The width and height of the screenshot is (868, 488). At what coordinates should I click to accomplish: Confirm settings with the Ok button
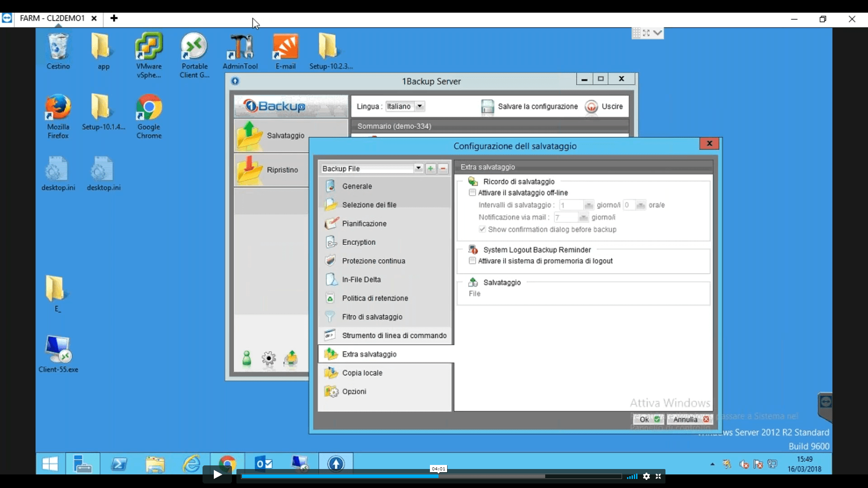point(646,419)
